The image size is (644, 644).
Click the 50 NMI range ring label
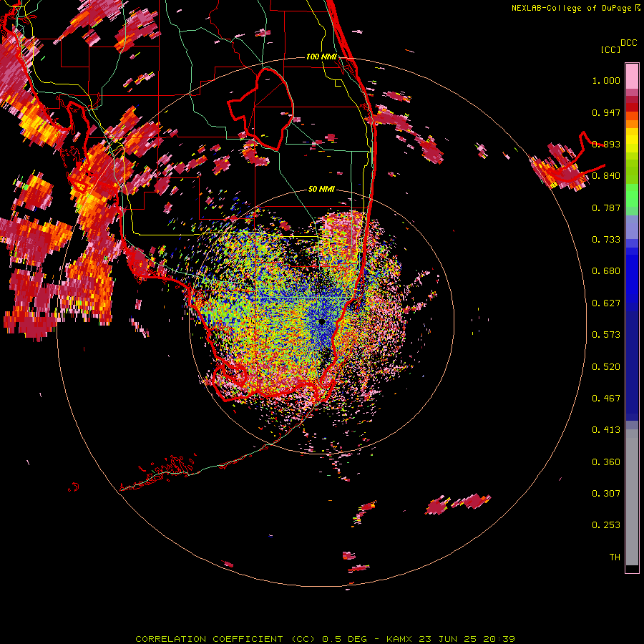point(321,190)
